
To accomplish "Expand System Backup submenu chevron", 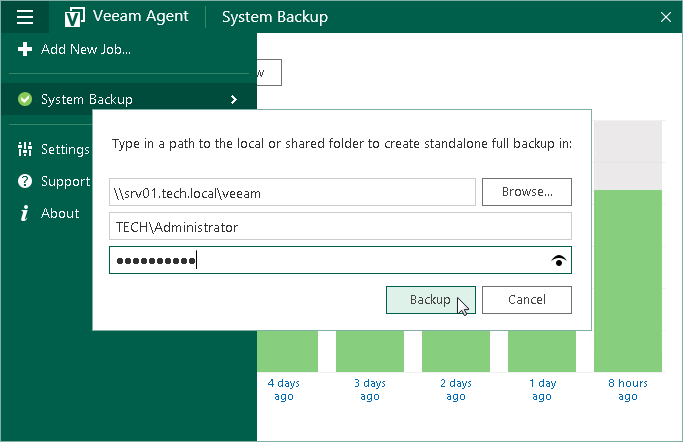I will pos(234,99).
